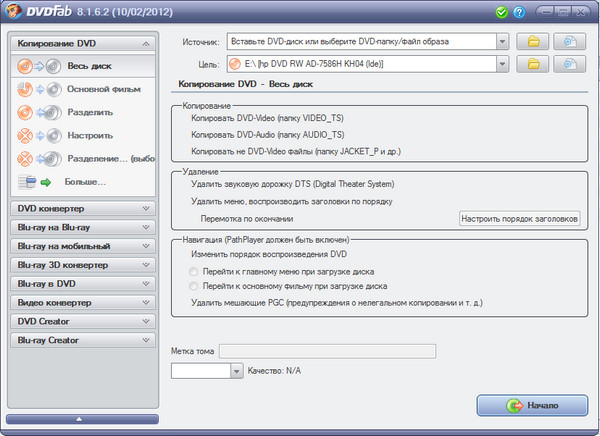Select Перейти к главному меню radio button
The image size is (600, 436).
click(x=194, y=272)
